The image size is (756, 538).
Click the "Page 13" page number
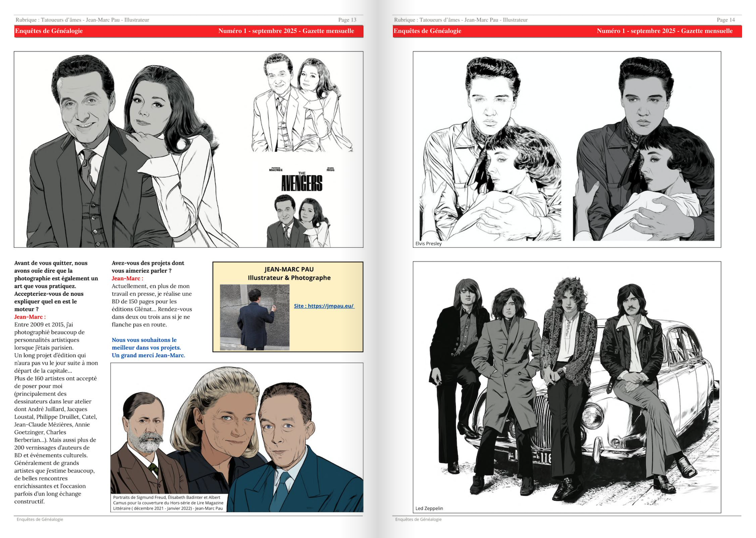[x=347, y=20]
